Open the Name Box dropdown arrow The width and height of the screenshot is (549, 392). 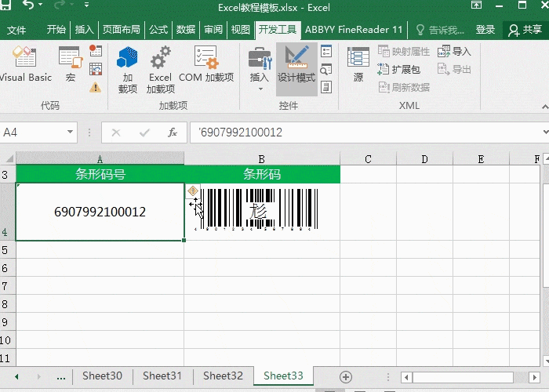[71, 132]
